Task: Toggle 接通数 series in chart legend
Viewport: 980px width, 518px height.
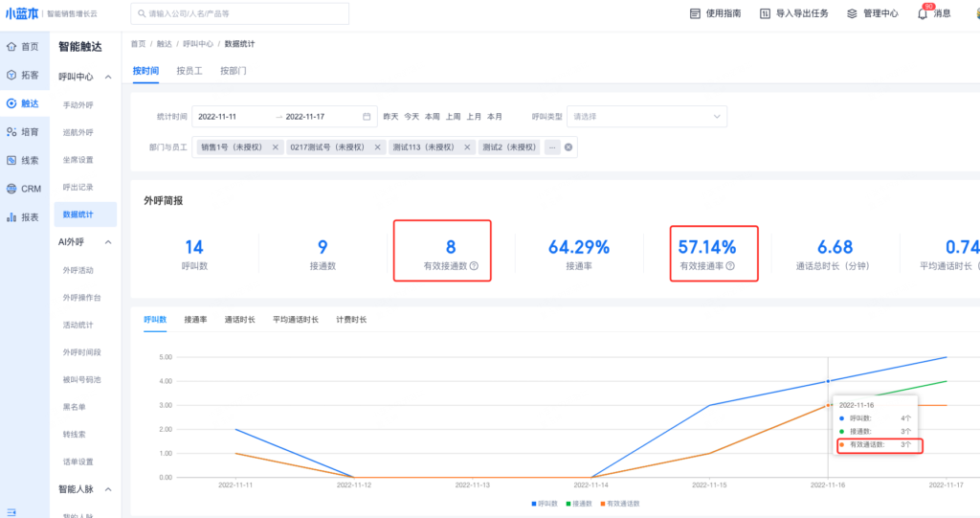Action: [576, 503]
